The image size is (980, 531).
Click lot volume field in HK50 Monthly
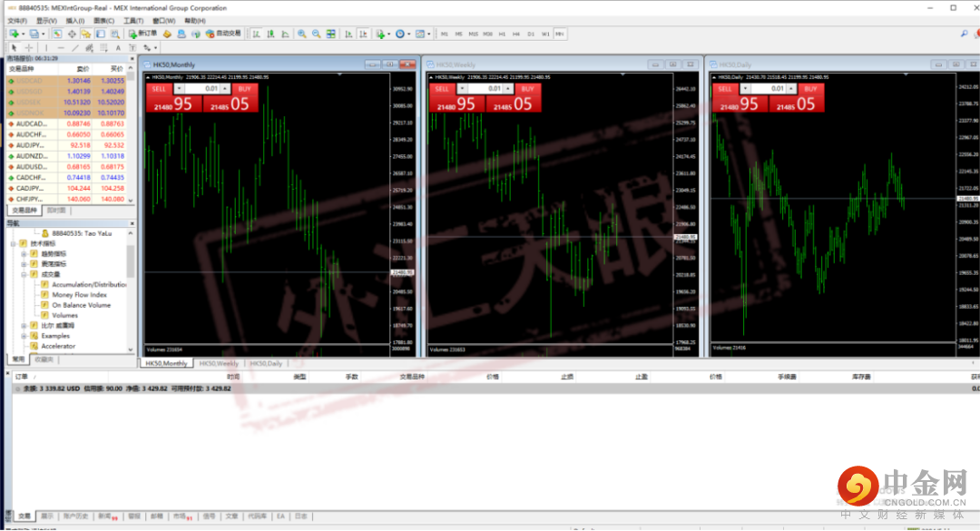(203, 89)
